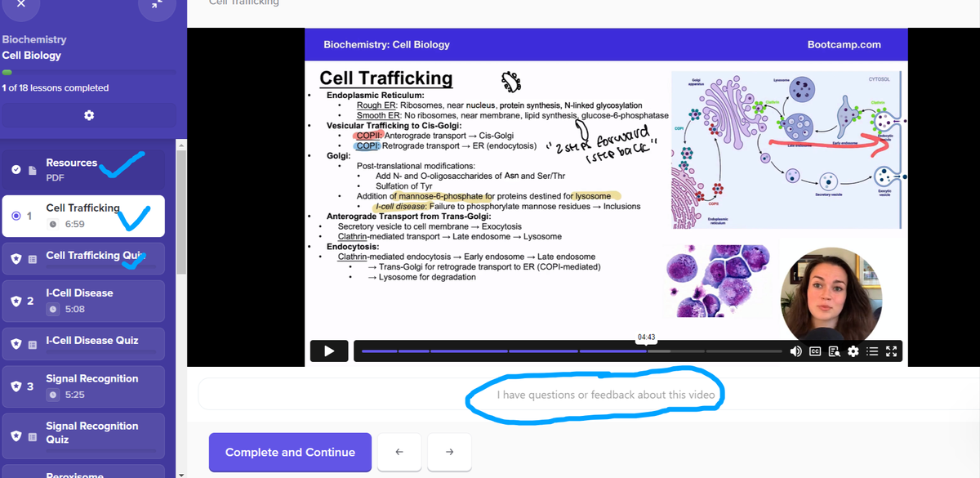The height and width of the screenshot is (478, 980).
Task: Click the 'Cell Trafficking' slide heading
Action: tap(385, 78)
